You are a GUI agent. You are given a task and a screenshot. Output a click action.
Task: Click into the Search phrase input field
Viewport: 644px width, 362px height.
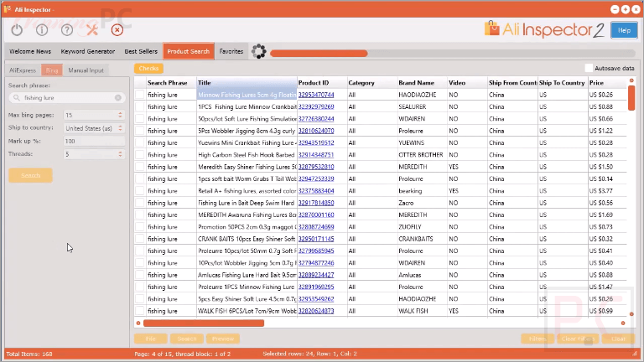pos(67,98)
